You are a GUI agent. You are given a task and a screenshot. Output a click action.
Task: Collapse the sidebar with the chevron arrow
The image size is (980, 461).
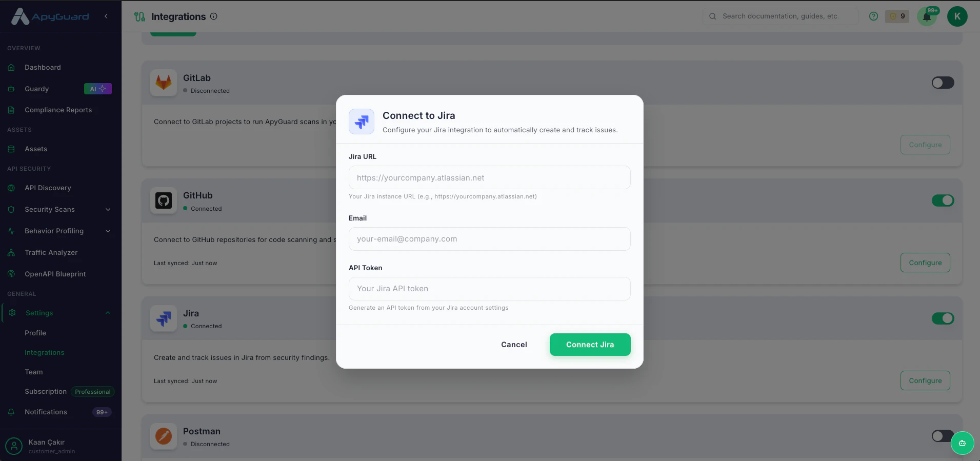pyautogui.click(x=106, y=16)
